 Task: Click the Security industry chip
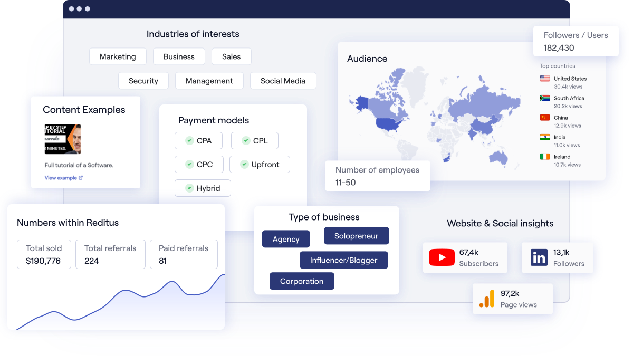(x=143, y=81)
